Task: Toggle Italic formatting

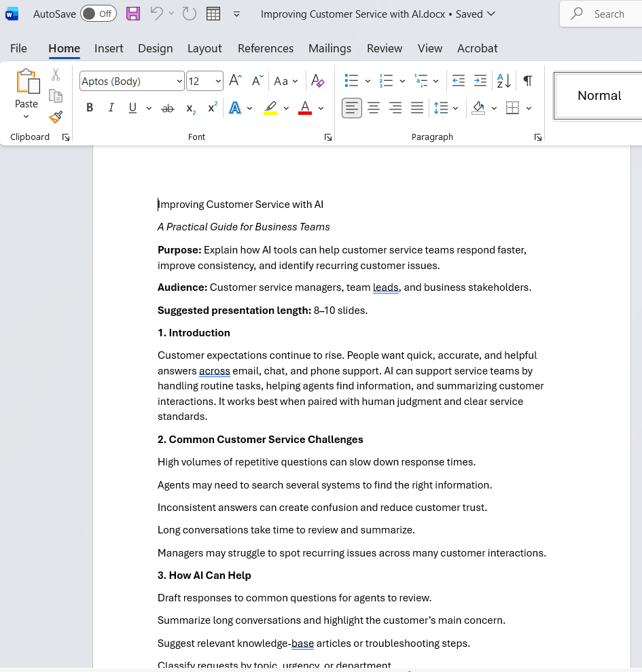Action: click(x=111, y=108)
